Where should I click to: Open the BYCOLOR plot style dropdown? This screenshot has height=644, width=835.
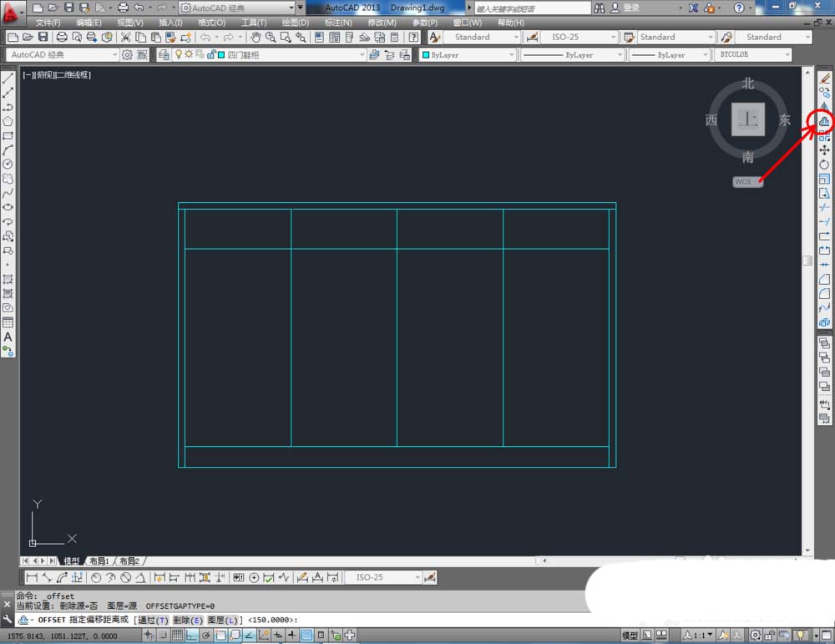point(753,55)
